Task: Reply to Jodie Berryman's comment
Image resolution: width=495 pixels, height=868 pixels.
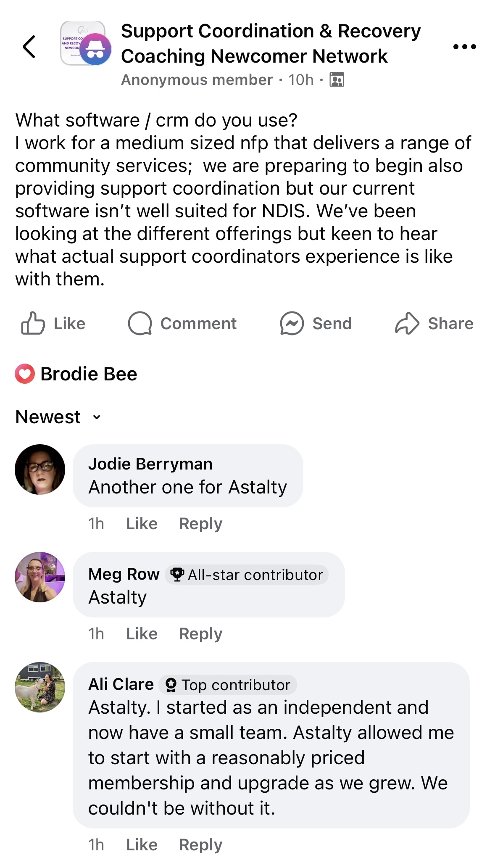Action: [x=200, y=523]
